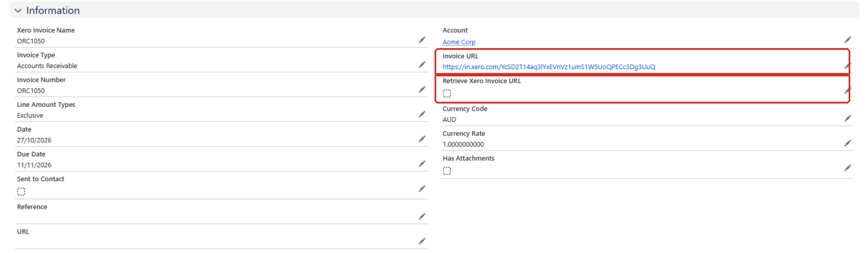Click the Exclusive line amount value
The height and width of the screenshot is (253, 868).
pyautogui.click(x=30, y=116)
